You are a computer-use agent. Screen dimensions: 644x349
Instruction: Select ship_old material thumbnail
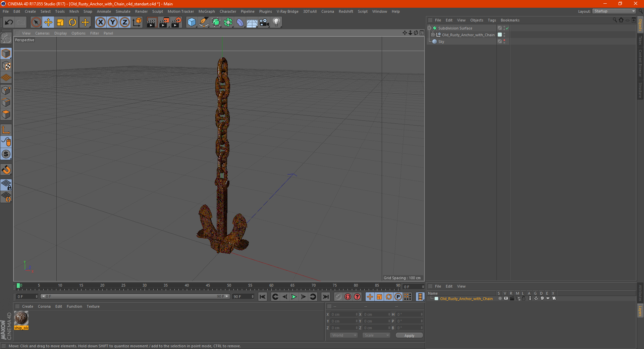coord(21,318)
